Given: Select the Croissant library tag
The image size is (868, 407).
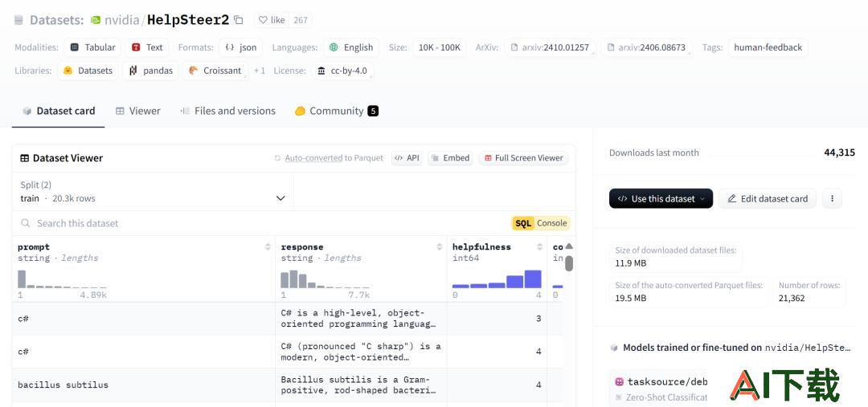Looking at the screenshot, I should click(215, 71).
